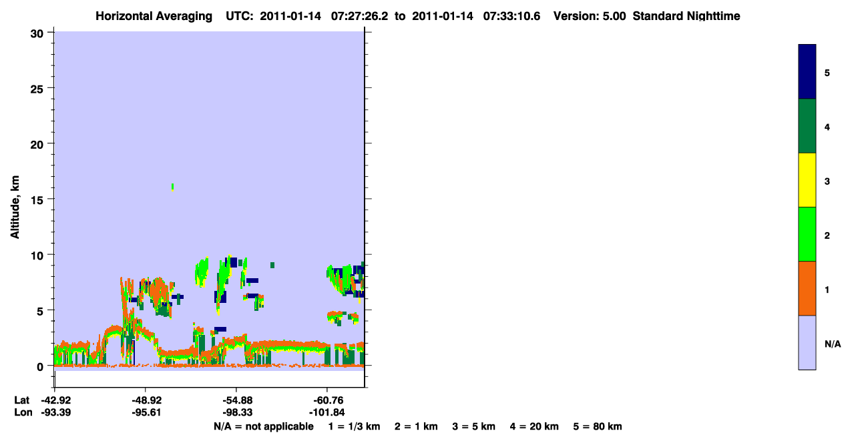The image size is (868, 445).
Task: Click the yellow colorbar segment labeled 3
Action: coord(807,180)
